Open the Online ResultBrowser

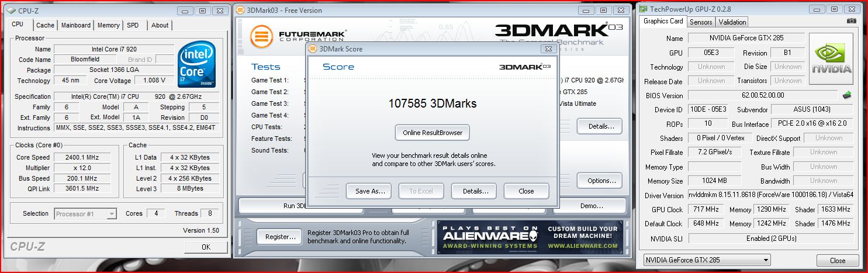point(433,133)
